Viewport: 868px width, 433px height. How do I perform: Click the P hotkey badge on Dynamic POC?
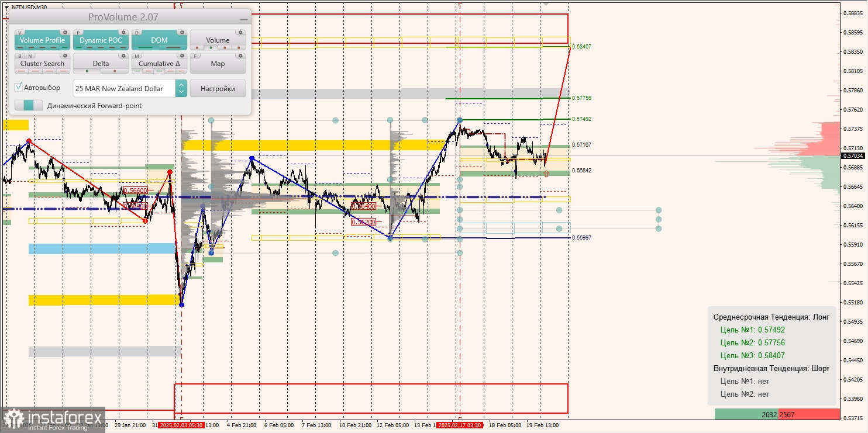78,33
